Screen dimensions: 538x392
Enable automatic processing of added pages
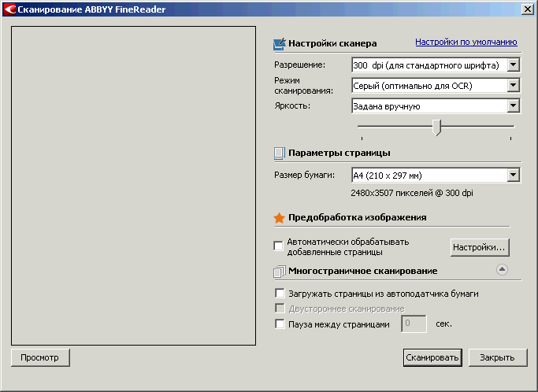tap(278, 246)
